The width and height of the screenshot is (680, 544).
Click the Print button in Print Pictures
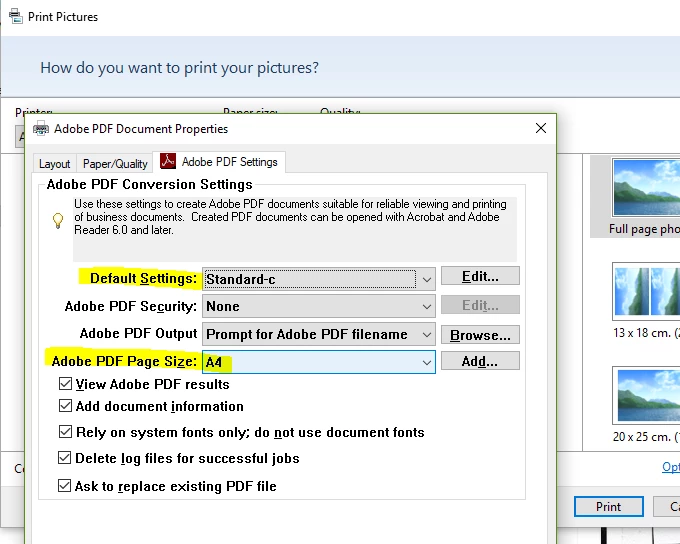coord(608,506)
